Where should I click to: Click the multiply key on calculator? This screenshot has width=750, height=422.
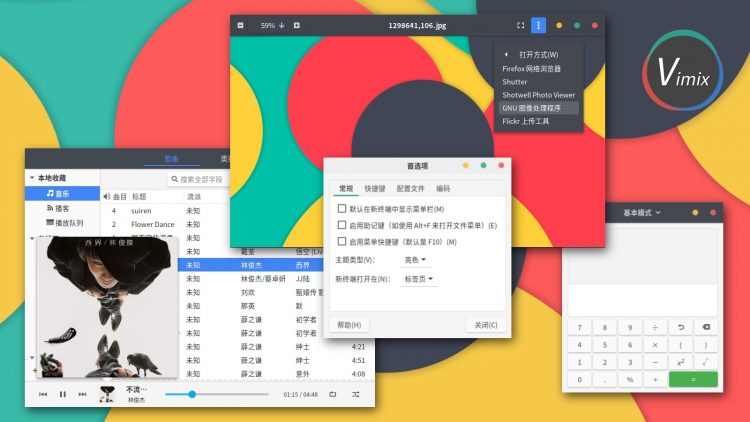point(655,345)
